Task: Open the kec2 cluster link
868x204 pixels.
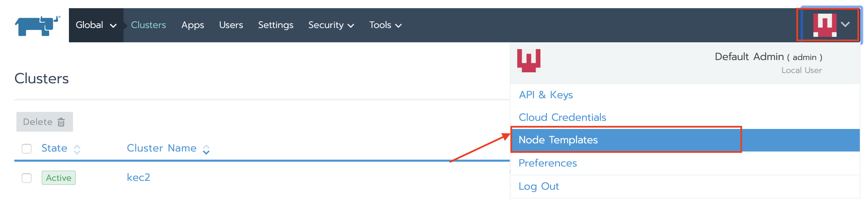Action: point(139,177)
